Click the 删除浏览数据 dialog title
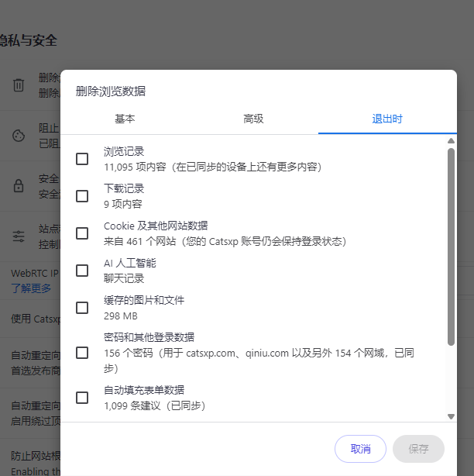This screenshot has width=474, height=476. pos(111,91)
